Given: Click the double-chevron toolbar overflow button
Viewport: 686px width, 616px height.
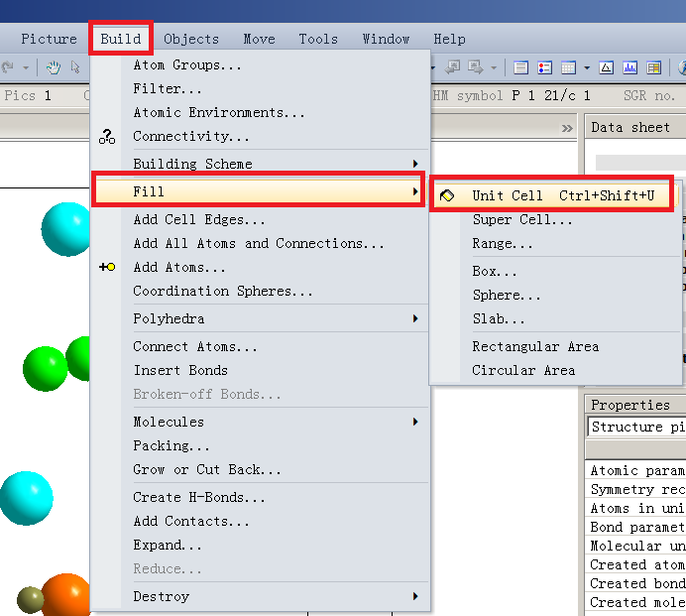Looking at the screenshot, I should (567, 128).
